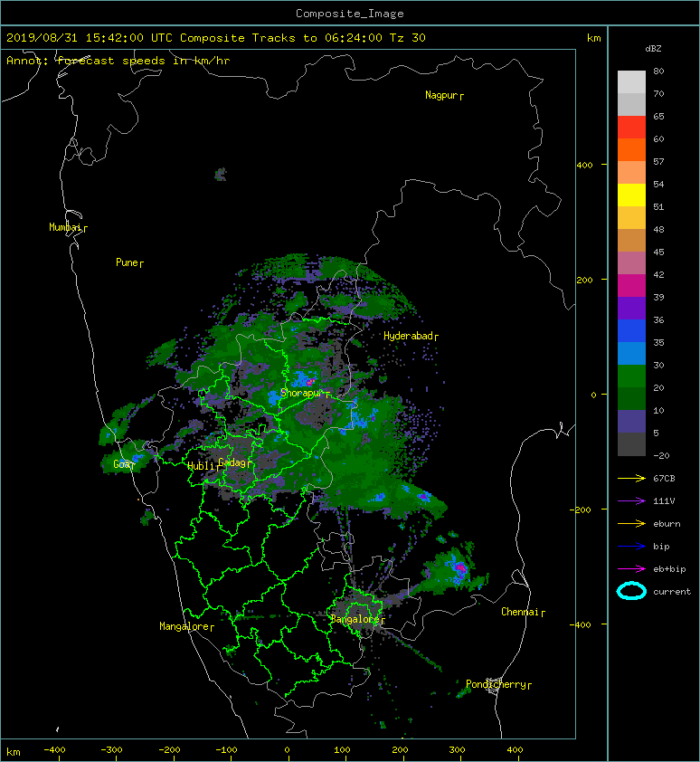Click the bright green 30 dBZ swatch
The image size is (700, 762).
pos(631,376)
